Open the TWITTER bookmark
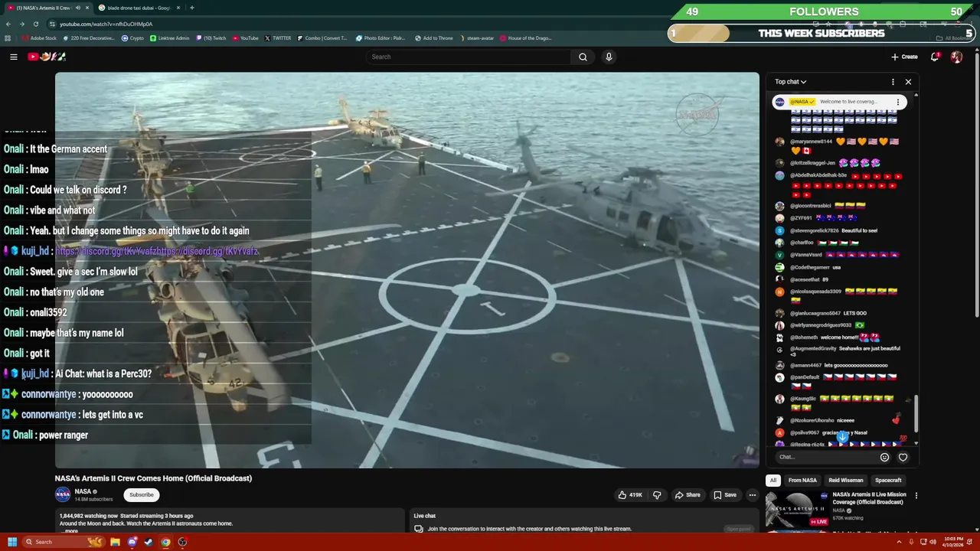 [x=278, y=38]
